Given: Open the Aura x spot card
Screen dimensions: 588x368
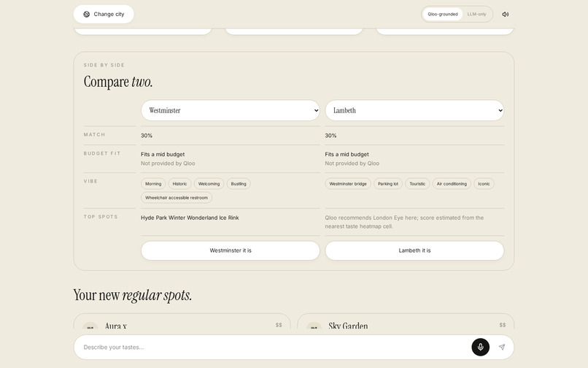Looking at the screenshot, I should click(x=182, y=322).
